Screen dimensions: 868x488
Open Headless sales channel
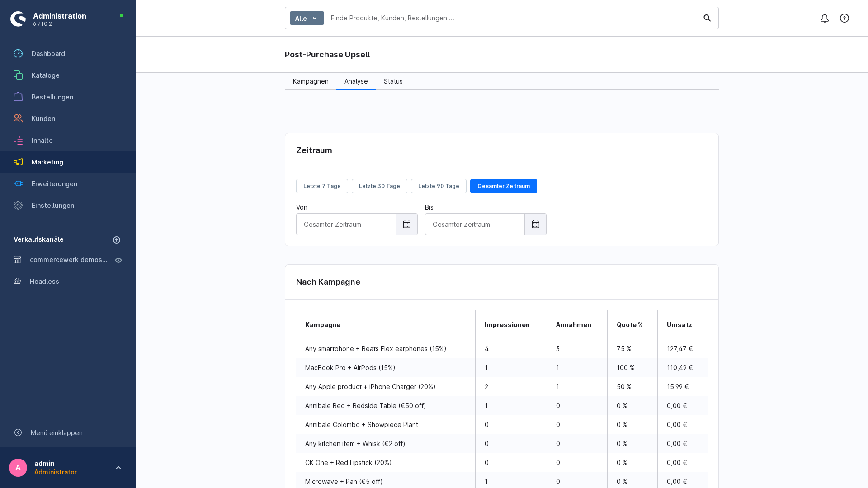click(44, 282)
